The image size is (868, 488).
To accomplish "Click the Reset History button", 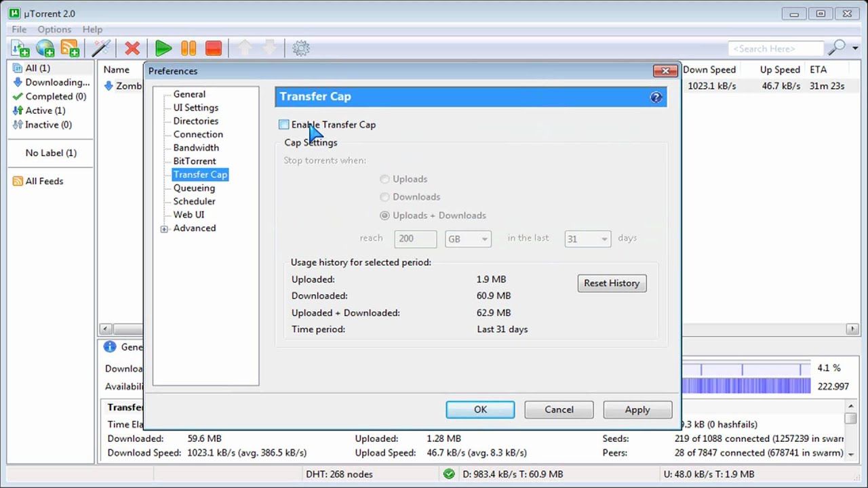I will click(x=612, y=283).
